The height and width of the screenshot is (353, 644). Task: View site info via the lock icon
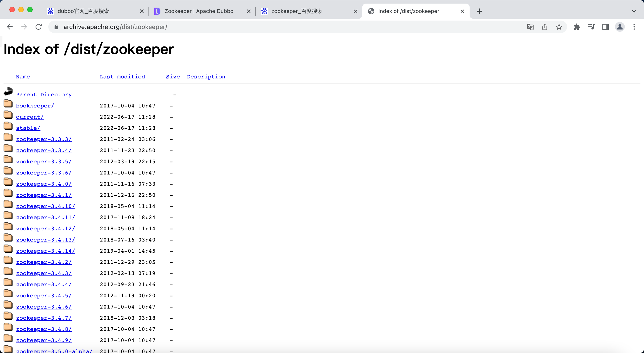point(56,27)
